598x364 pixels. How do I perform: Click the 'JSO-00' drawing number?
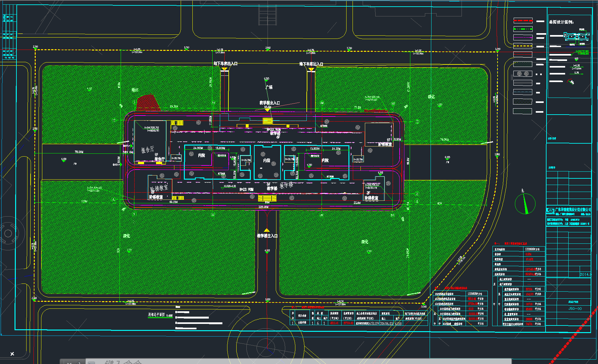pos(575,309)
